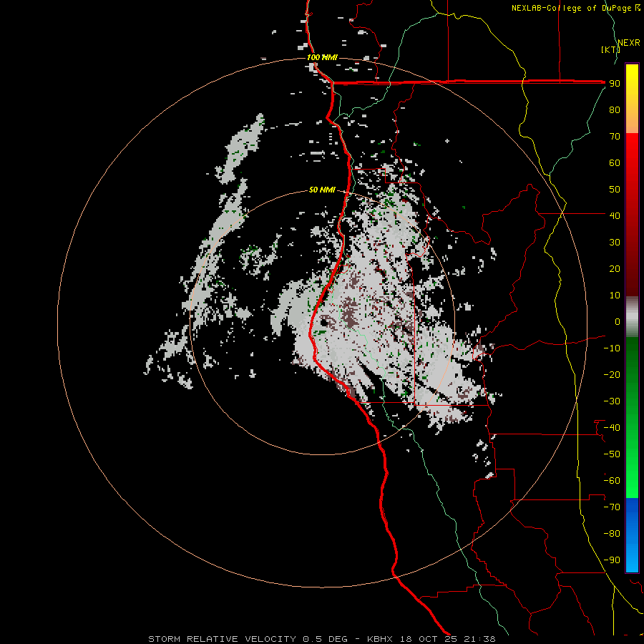Click the 30 value on the velocity scale
Viewport: 644px width, 644px height.
[x=615, y=243]
